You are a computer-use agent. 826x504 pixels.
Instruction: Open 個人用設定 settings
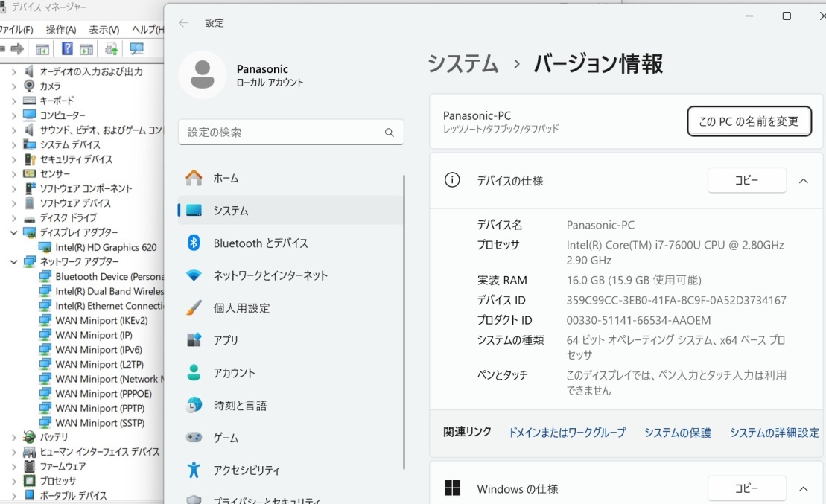(290, 308)
